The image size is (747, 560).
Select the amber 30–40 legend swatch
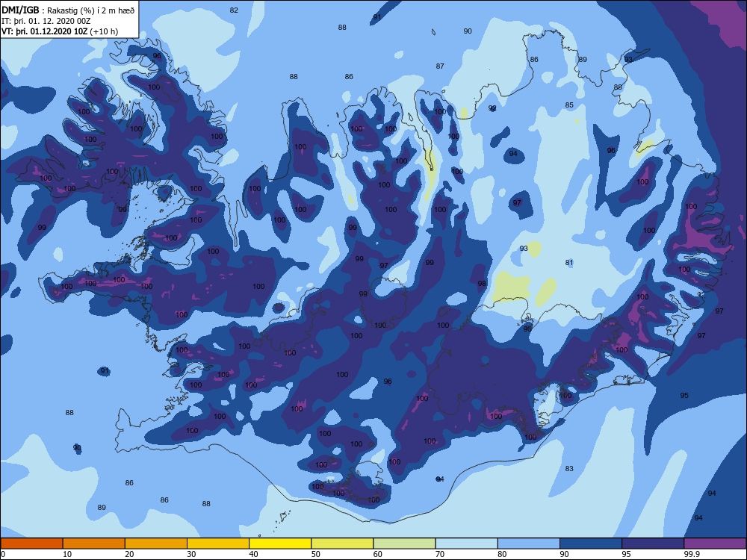click(x=218, y=544)
